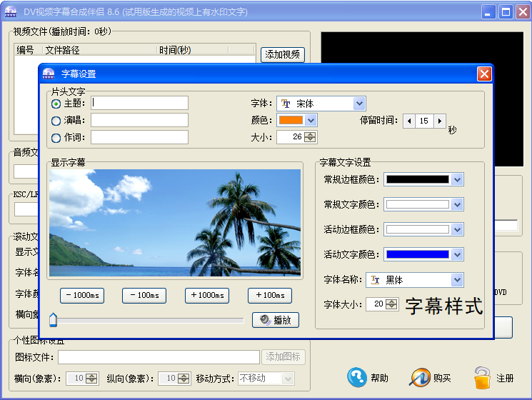The width and height of the screenshot is (532, 400).
Task: Open the 宋体 font dropdown
Action: click(359, 104)
